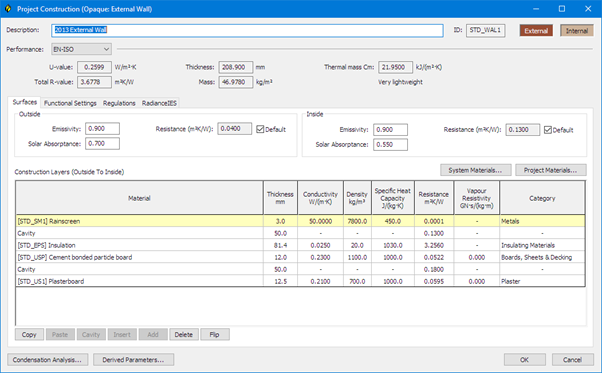
Task: Toggle the Inside resistance Default checkbox
Action: click(548, 130)
